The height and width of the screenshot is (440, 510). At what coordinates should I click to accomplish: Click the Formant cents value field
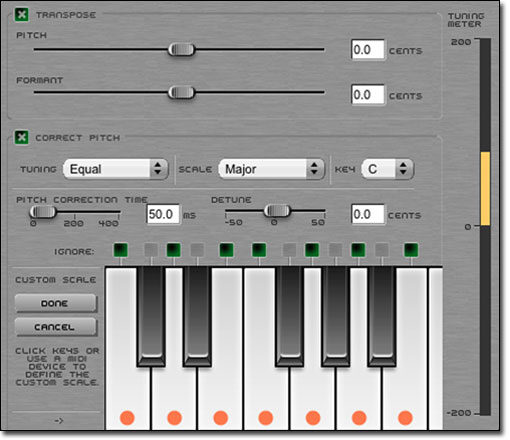pos(368,95)
